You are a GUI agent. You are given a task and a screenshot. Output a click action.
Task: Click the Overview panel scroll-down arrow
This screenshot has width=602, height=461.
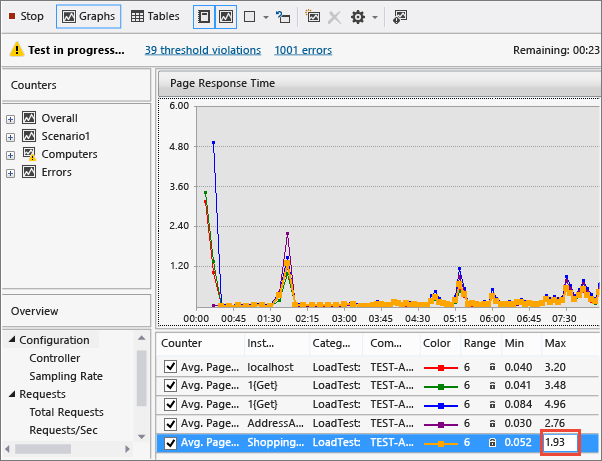[141, 436]
